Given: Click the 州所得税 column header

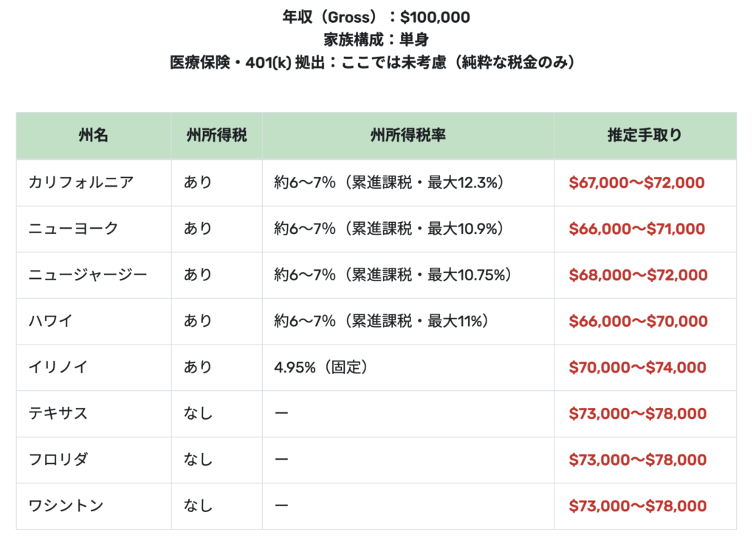Looking at the screenshot, I should [216, 136].
